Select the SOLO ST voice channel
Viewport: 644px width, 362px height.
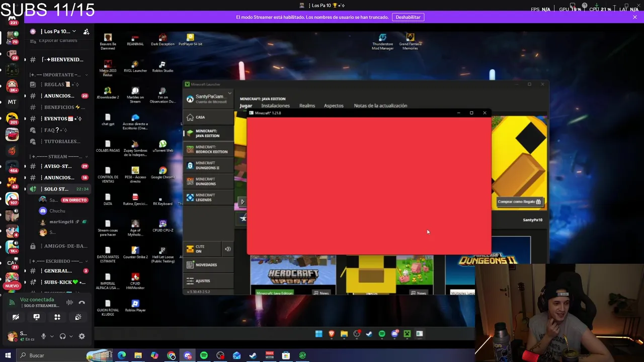58,189
